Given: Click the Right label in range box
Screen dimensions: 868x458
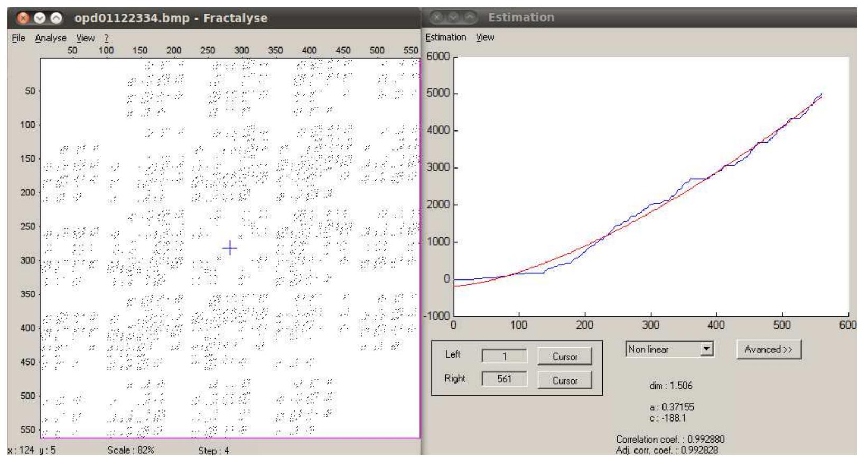Looking at the screenshot, I should 455,378.
